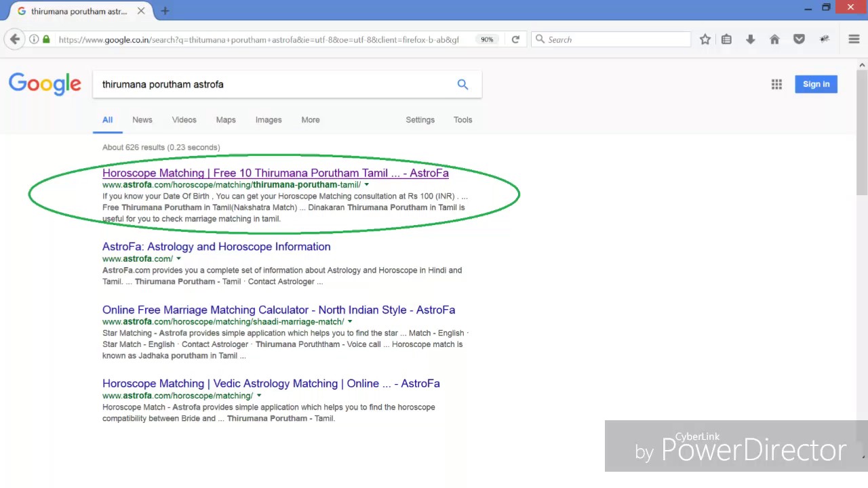
Task: Expand cached options arrow for thirumana-porutham-tamil result
Action: tap(367, 184)
